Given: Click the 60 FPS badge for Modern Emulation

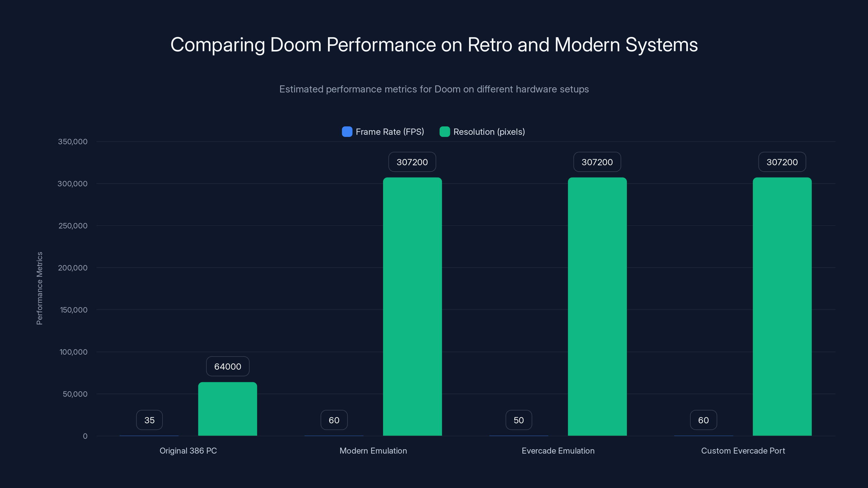Looking at the screenshot, I should pyautogui.click(x=334, y=420).
